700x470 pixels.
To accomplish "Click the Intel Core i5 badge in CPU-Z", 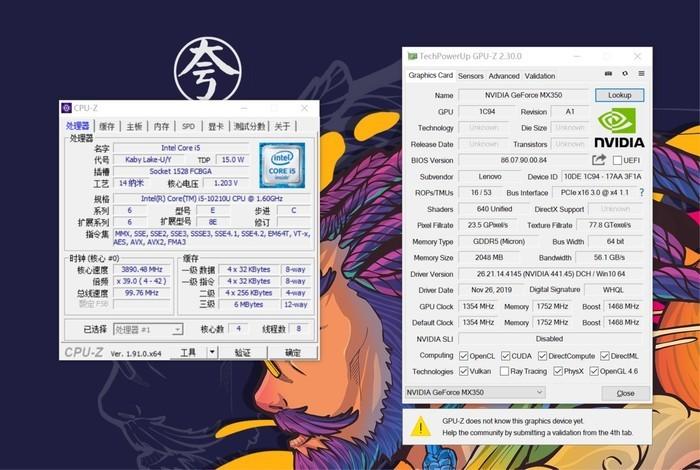I will pos(282,165).
